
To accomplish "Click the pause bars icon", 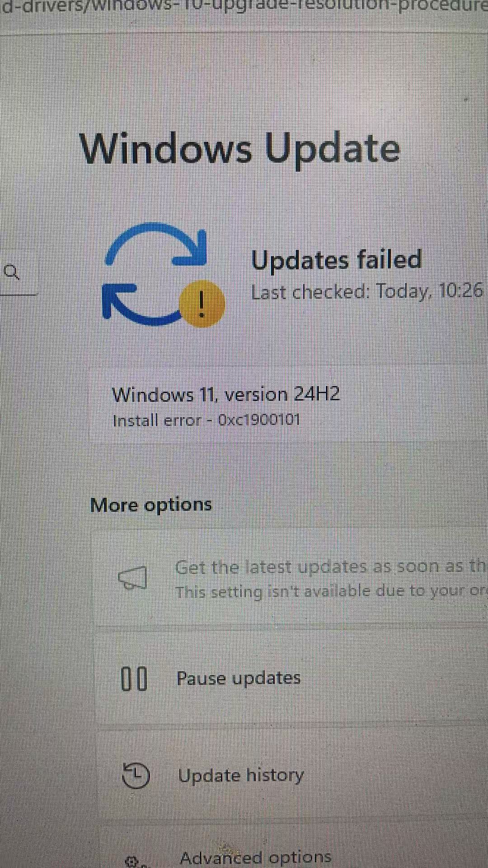I will click(134, 679).
